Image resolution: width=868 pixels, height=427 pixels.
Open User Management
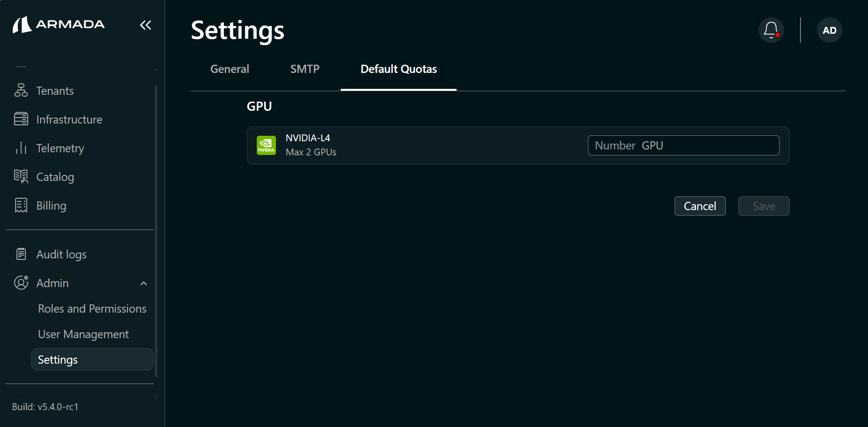pyautogui.click(x=83, y=334)
